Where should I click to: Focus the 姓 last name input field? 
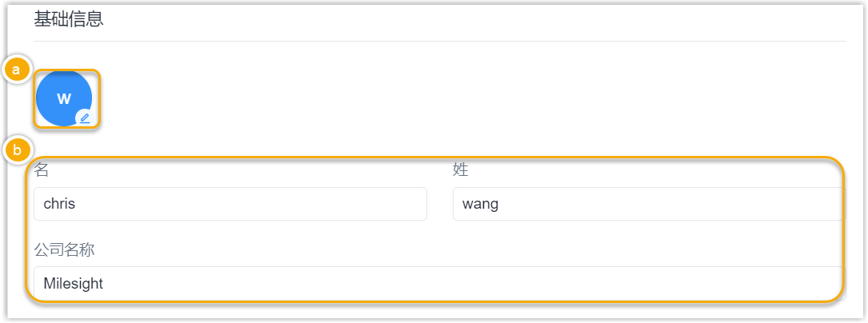pos(649,204)
